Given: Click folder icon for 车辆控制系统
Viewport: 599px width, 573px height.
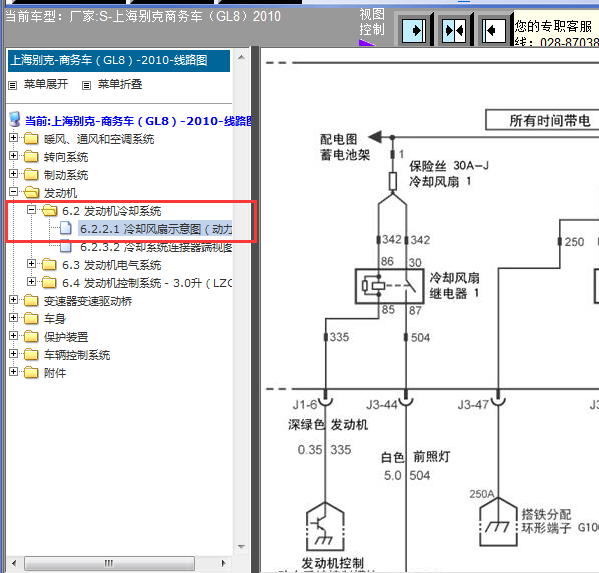Looking at the screenshot, I should tap(31, 354).
